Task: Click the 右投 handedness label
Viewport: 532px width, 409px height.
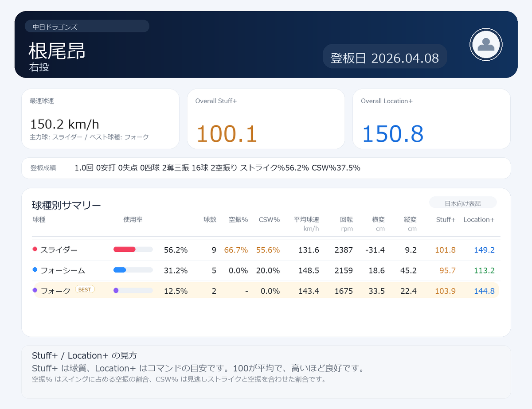Action: [x=39, y=67]
